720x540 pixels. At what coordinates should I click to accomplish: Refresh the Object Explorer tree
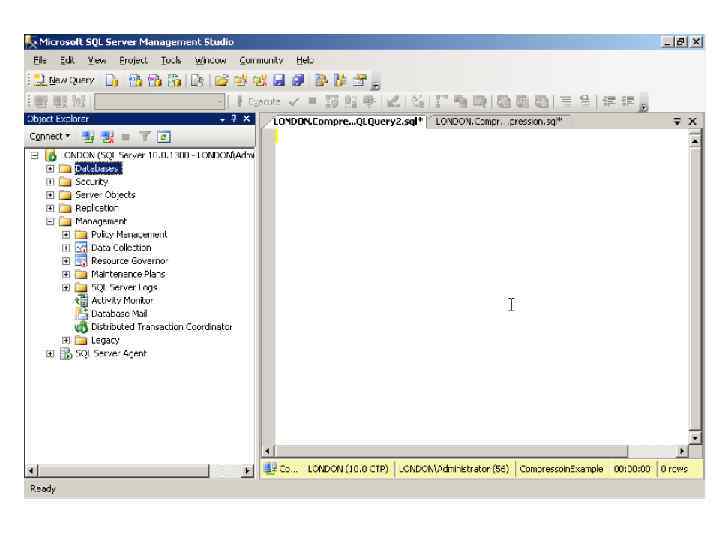click(x=164, y=136)
